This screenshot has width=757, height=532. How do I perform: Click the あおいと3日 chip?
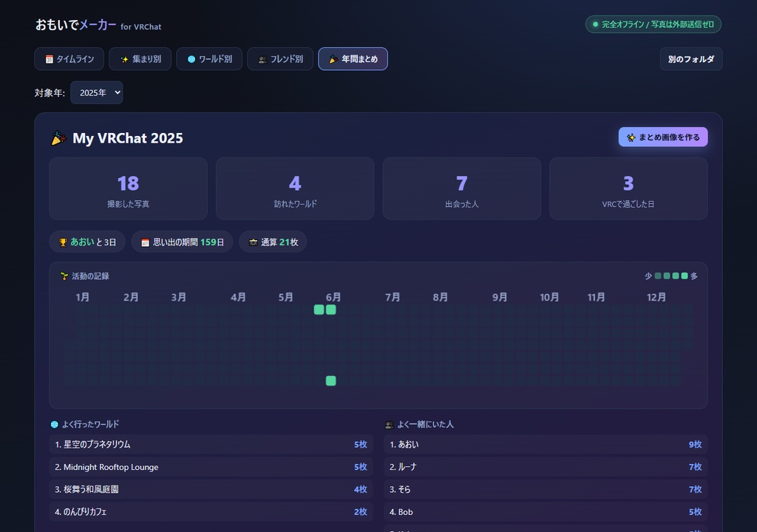point(87,242)
